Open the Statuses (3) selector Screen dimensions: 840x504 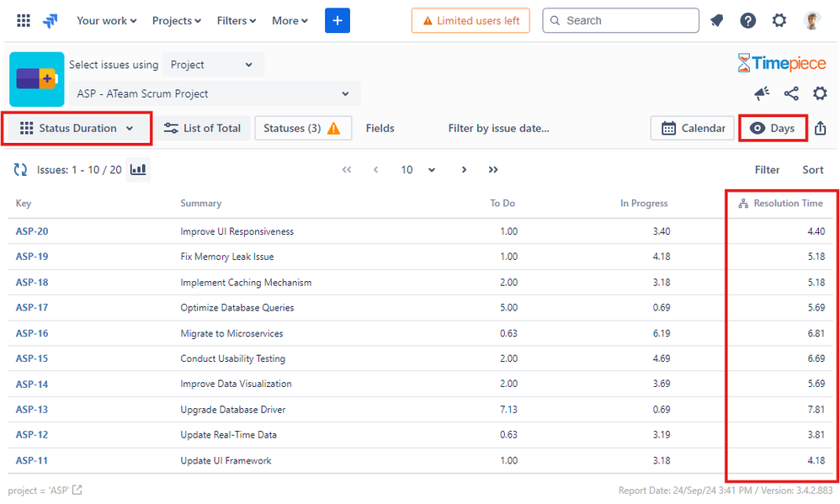pyautogui.click(x=302, y=128)
